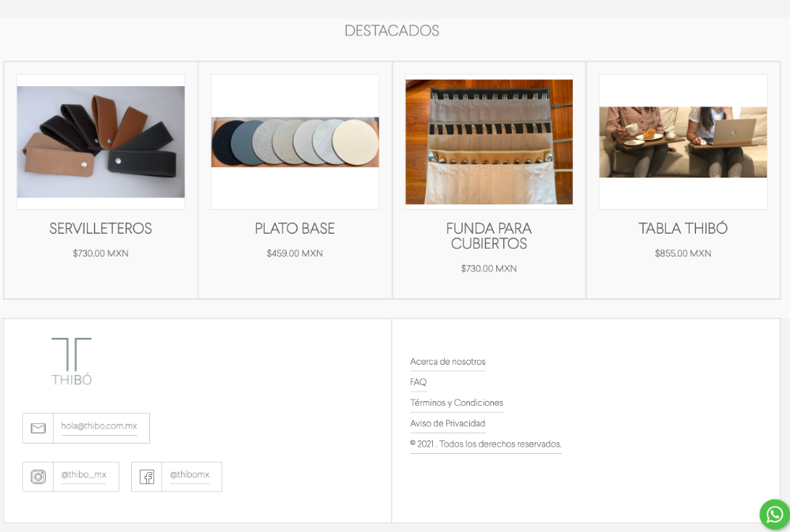
Task: Open the Tabla Thibó product image
Action: (683, 142)
